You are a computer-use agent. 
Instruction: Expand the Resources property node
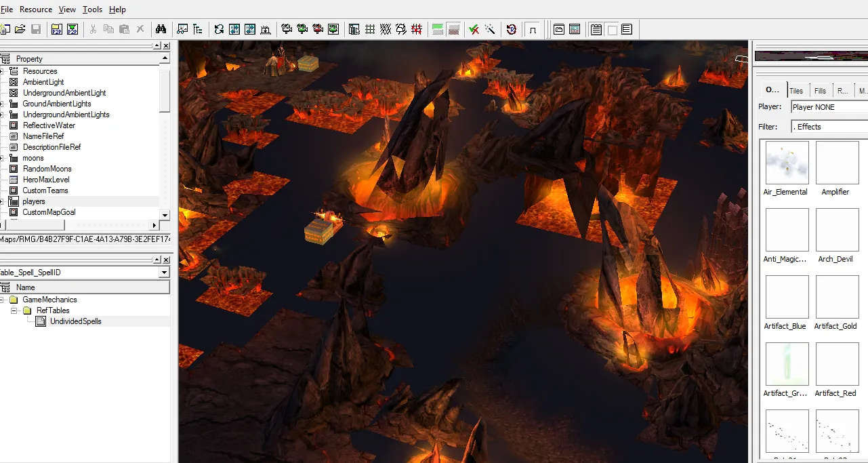[1, 71]
